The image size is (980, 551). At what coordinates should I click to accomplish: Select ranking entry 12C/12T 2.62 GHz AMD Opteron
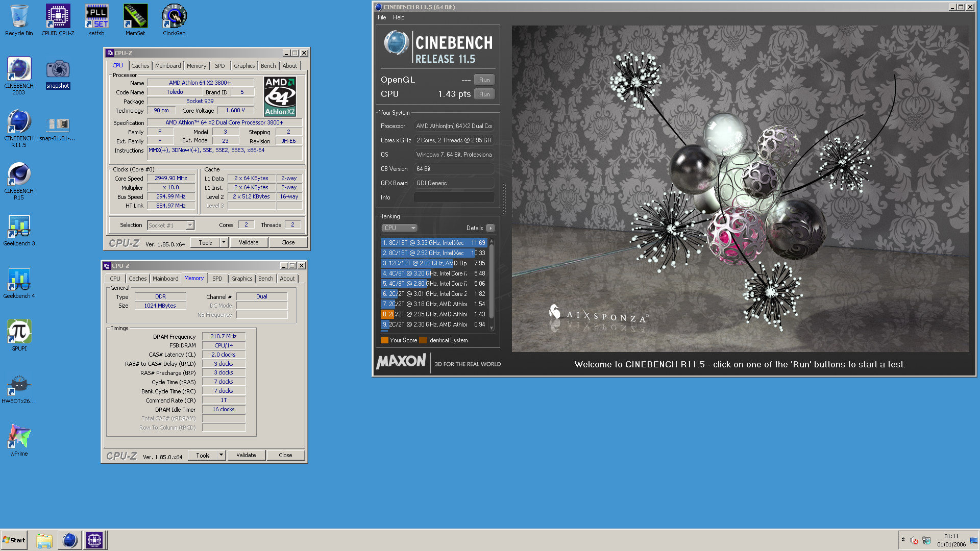coord(434,263)
